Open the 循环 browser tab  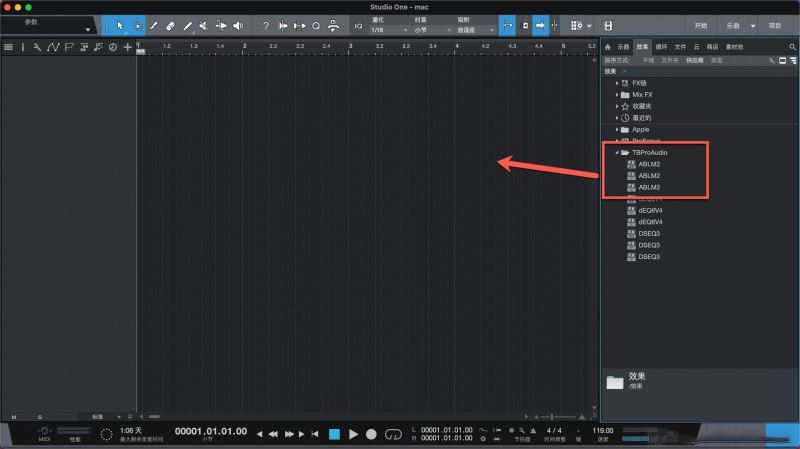click(661, 47)
